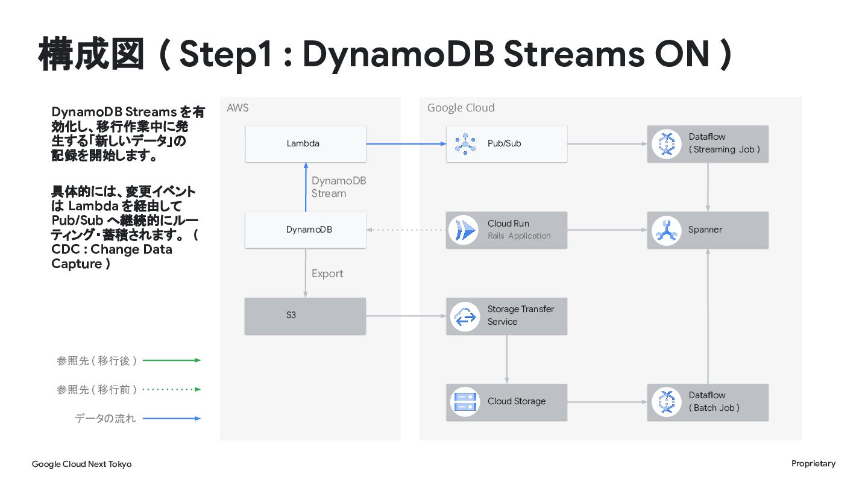
Task: Click the 'DynamoDB Stream' arrow label
Action: 338,187
